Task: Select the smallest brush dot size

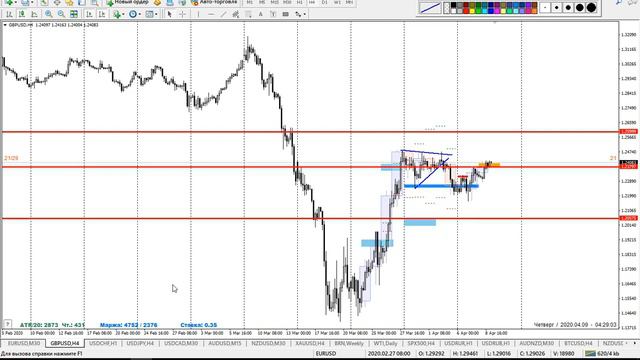Action: 545,8
